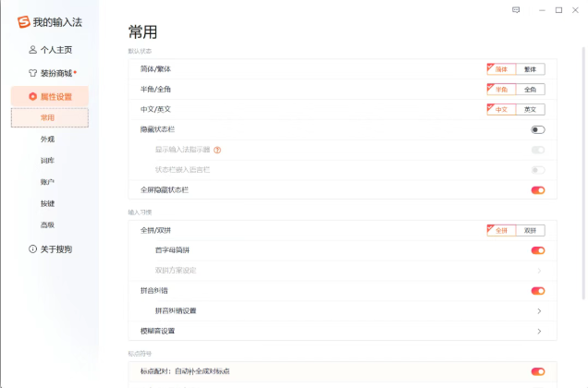588x388 pixels.
Task: Expand 双拼方案设定 chevron
Action: pyautogui.click(x=539, y=271)
